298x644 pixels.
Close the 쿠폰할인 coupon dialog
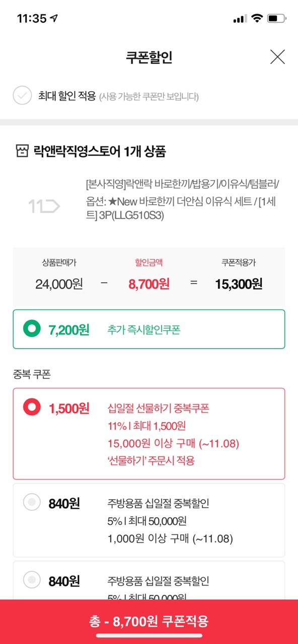point(277,57)
